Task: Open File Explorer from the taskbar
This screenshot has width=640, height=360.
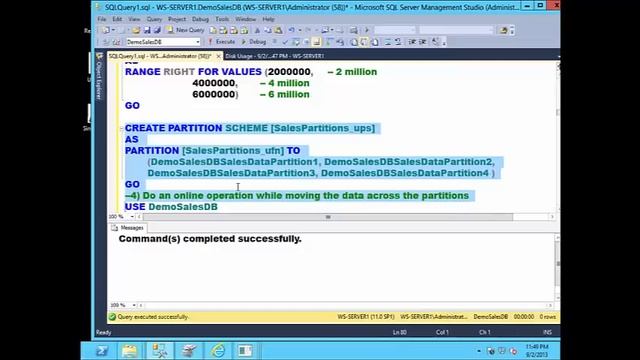Action: pyautogui.click(x=129, y=351)
